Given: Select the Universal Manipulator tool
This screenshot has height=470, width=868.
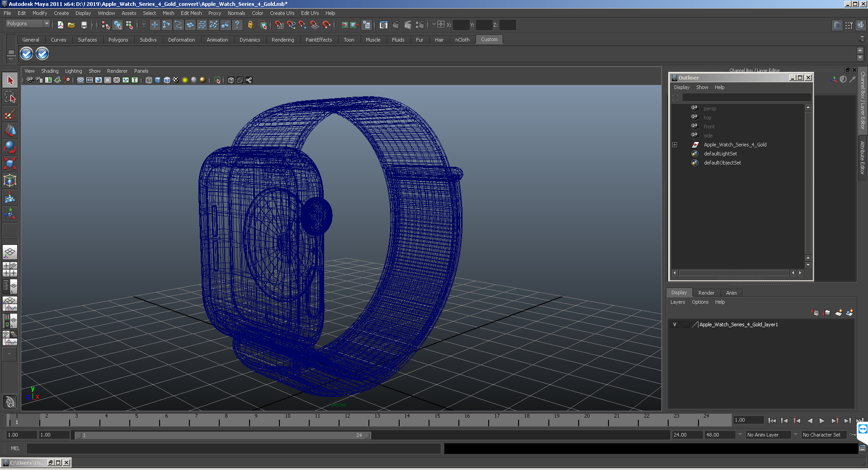Looking at the screenshot, I should click(x=10, y=180).
